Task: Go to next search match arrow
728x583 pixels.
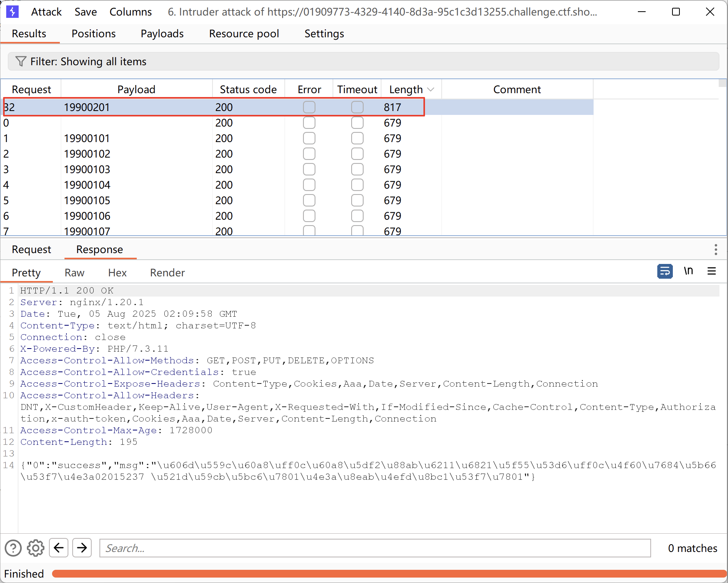Action: coord(82,548)
